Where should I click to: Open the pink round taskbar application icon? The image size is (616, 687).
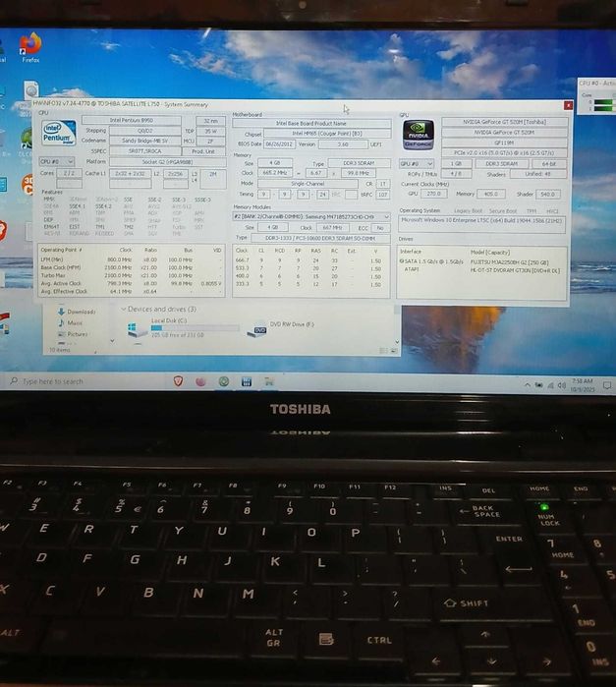(x=201, y=381)
